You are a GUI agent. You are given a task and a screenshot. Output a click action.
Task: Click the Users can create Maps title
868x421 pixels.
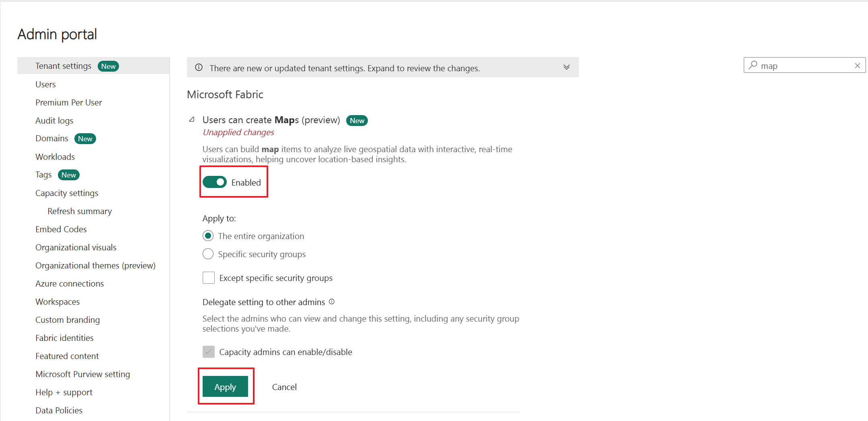(271, 120)
